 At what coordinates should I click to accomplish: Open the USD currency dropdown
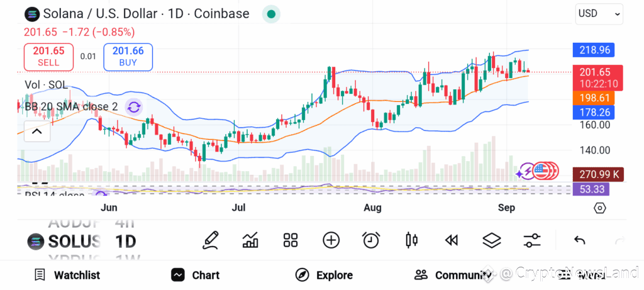tap(599, 14)
